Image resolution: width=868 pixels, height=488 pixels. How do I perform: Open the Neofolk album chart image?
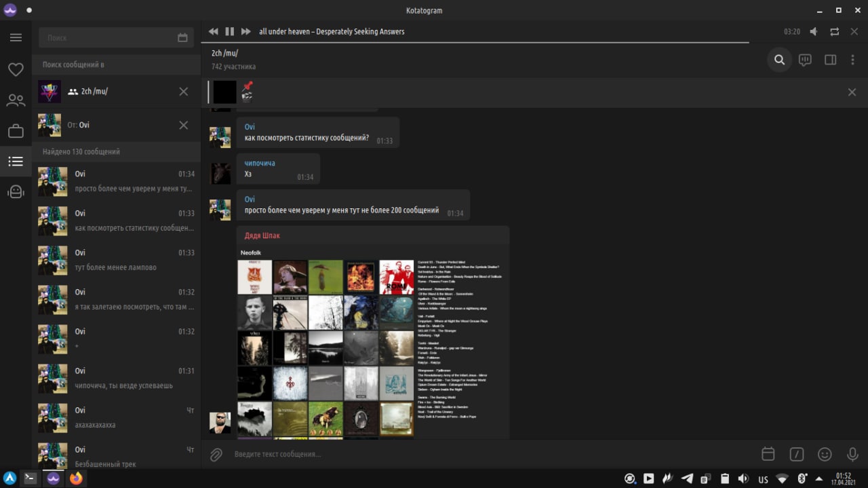click(373, 342)
